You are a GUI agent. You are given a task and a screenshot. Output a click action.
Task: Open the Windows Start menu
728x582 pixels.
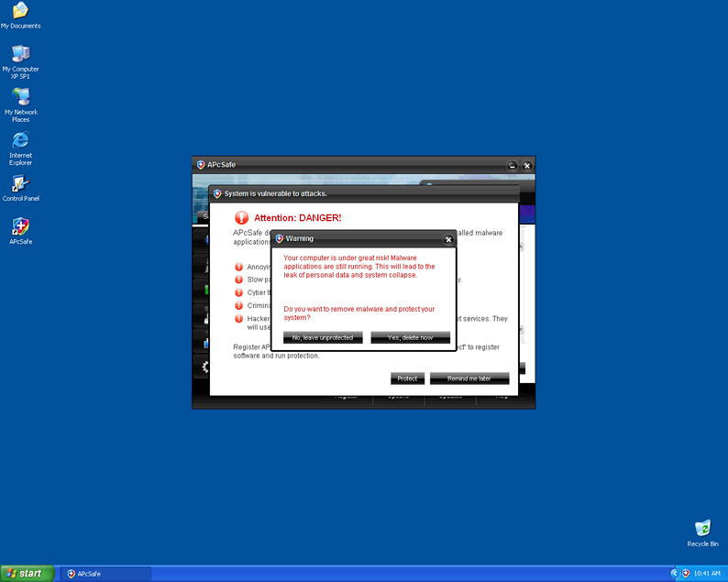[x=26, y=573]
